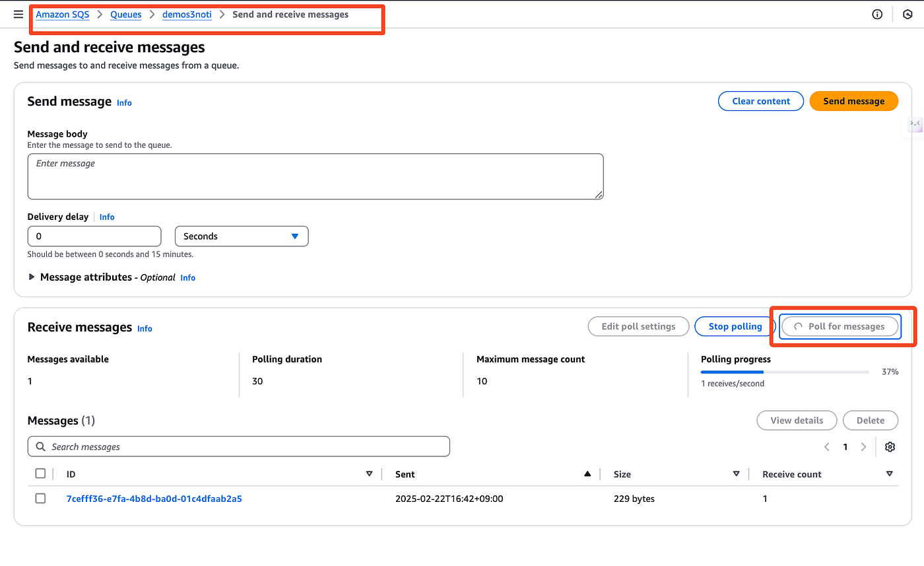The image size is (924, 566).
Task: Select page 1 in messages pagination
Action: pyautogui.click(x=845, y=447)
